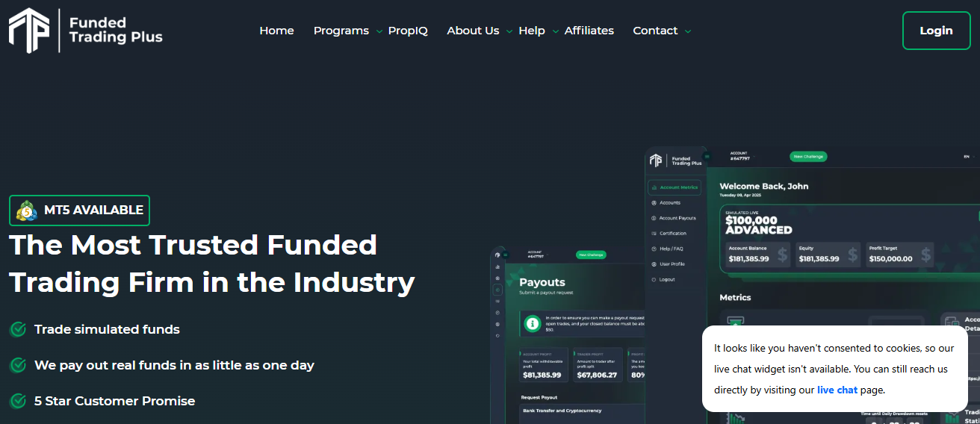Click the MetaTrader 5 icon in the badge
Image resolution: width=980 pixels, height=424 pixels.
(27, 211)
